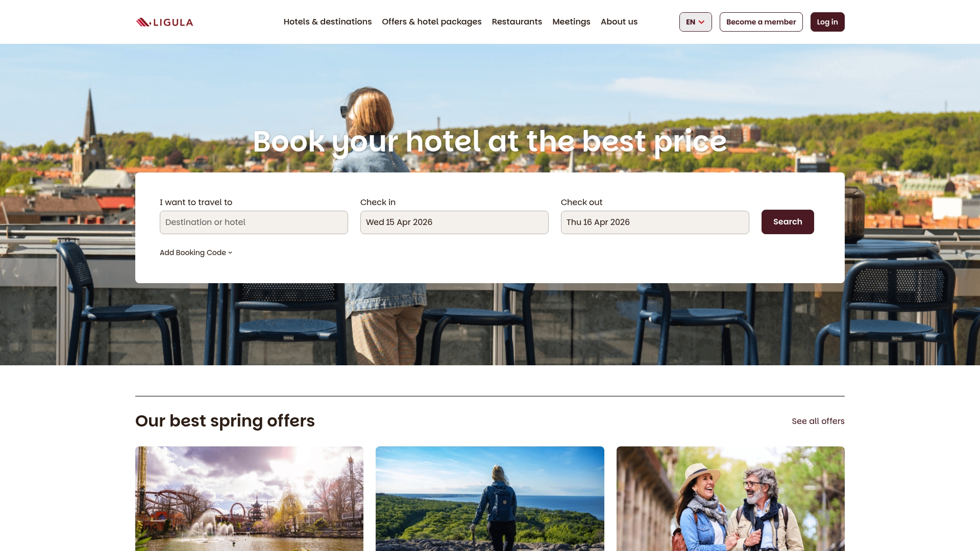Click the Search button
Screen dimensions: 980x551
[788, 222]
